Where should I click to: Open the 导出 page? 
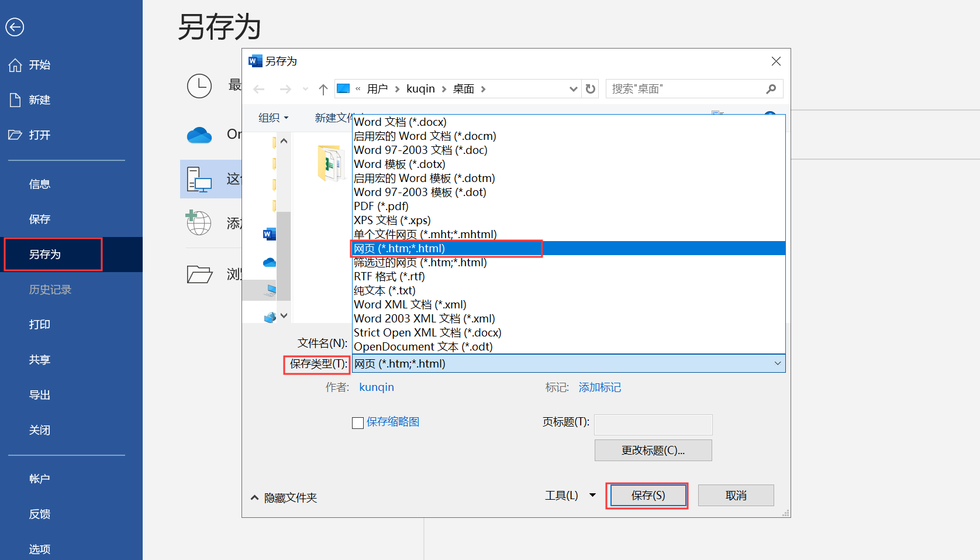40,395
